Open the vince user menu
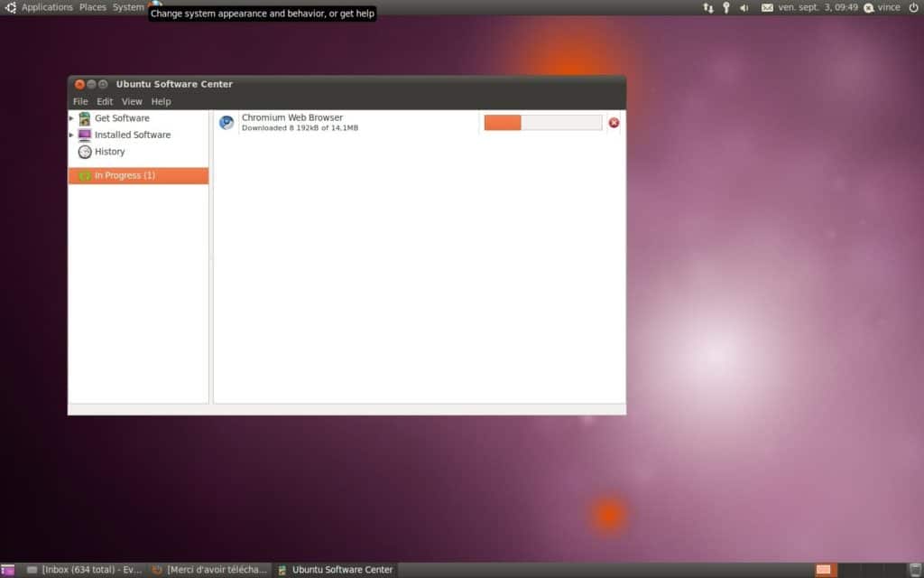The width and height of the screenshot is (924, 578). coord(882,7)
